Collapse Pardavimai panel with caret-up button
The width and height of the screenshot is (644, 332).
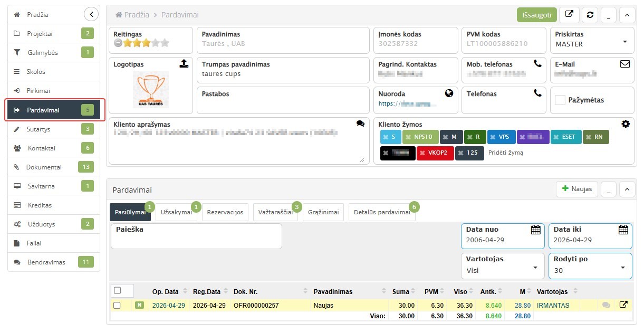click(x=627, y=189)
